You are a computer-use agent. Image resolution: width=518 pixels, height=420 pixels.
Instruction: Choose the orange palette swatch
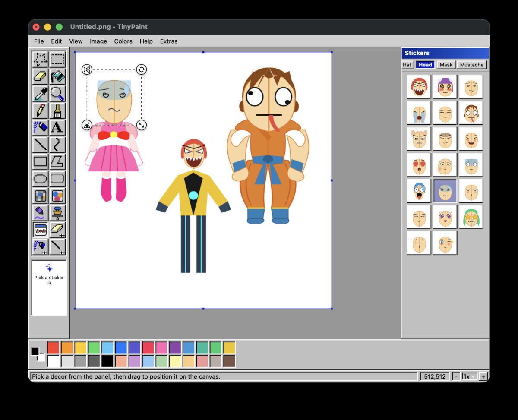[67, 347]
